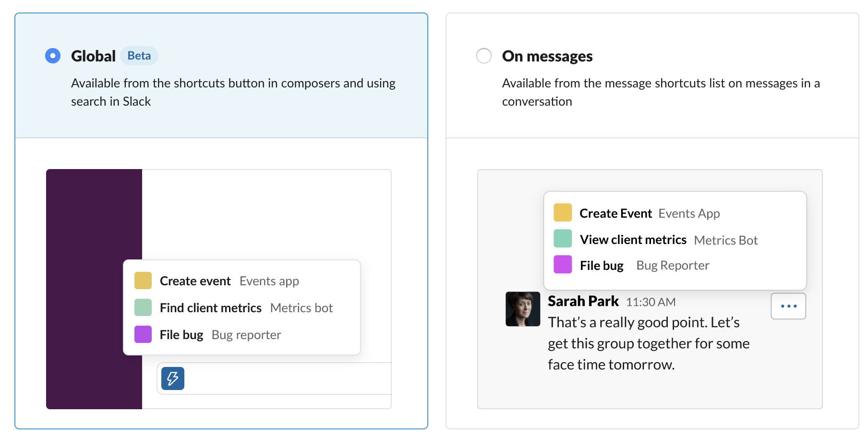Click the On messages heading text
The image size is (868, 439).
[x=547, y=56]
